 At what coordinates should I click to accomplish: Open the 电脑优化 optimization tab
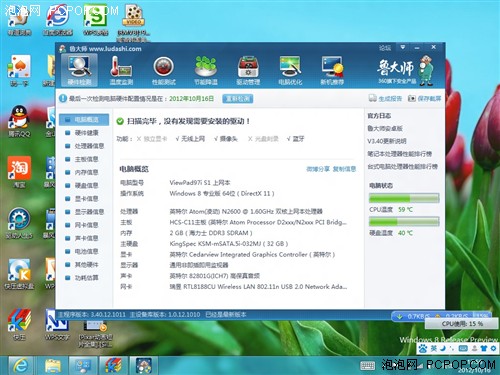click(290, 70)
